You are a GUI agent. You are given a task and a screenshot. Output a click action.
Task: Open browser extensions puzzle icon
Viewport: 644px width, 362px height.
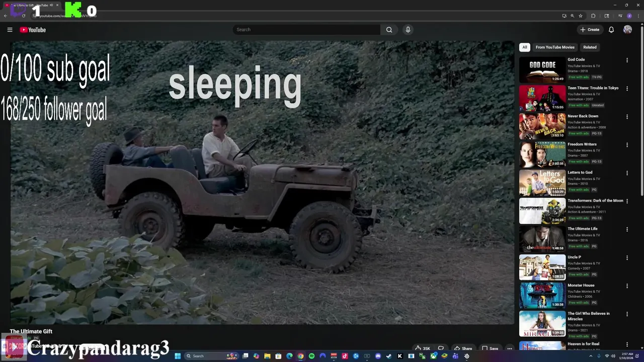tap(593, 16)
